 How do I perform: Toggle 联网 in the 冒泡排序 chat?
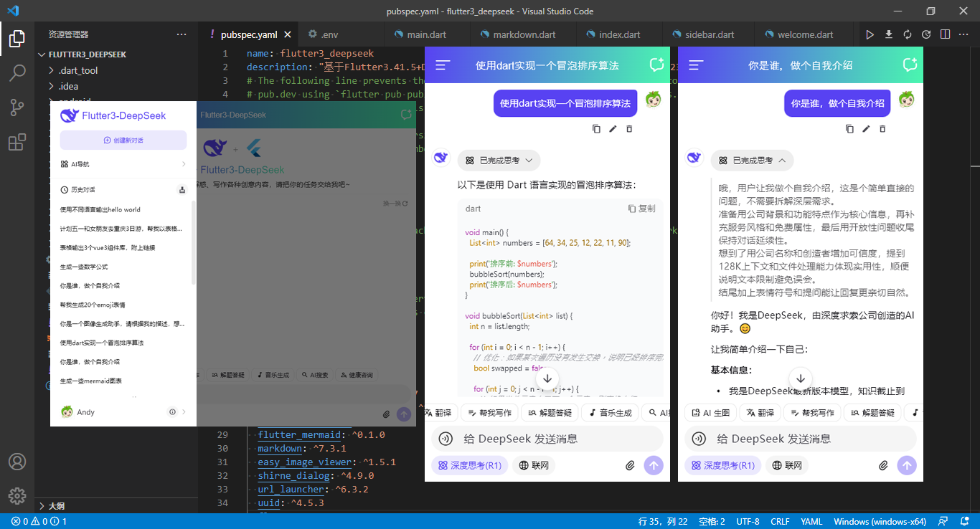534,465
